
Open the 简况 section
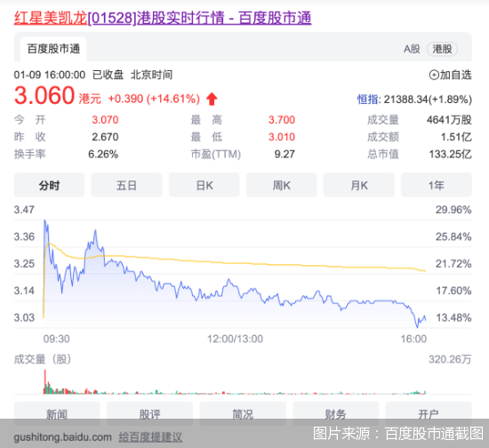[243, 414]
